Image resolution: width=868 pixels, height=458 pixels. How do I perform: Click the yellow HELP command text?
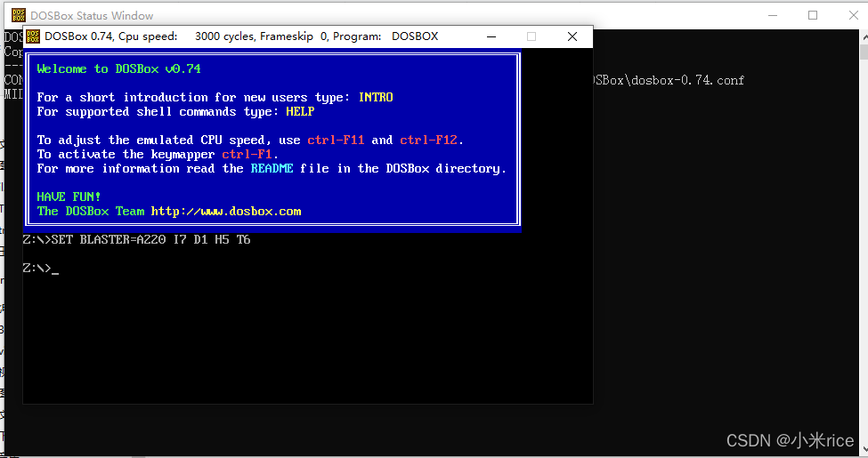(x=300, y=112)
